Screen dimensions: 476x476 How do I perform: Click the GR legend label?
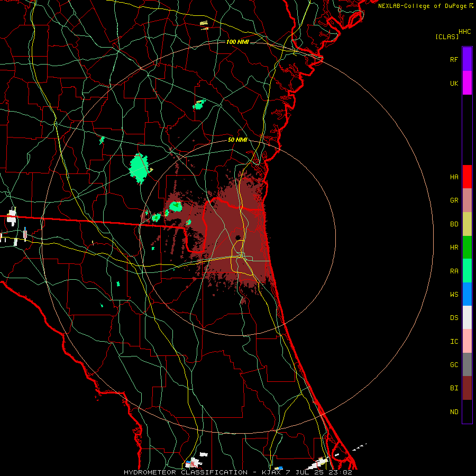pos(454,200)
